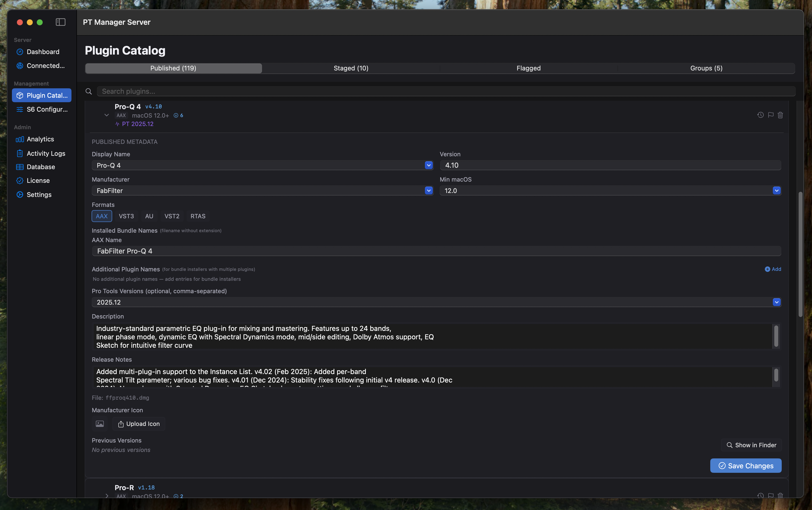Click the Description field scrollbar
The image size is (812, 510).
(x=776, y=336)
